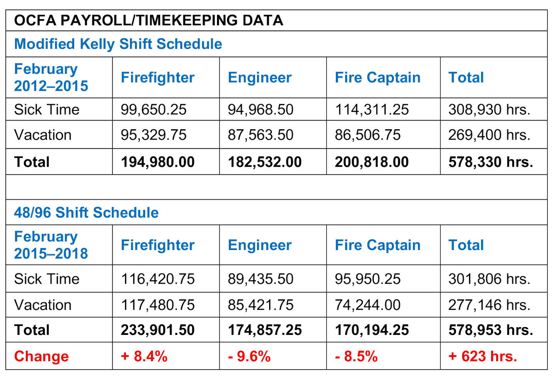Click the 578,330 hrs. grand total

coord(491,162)
